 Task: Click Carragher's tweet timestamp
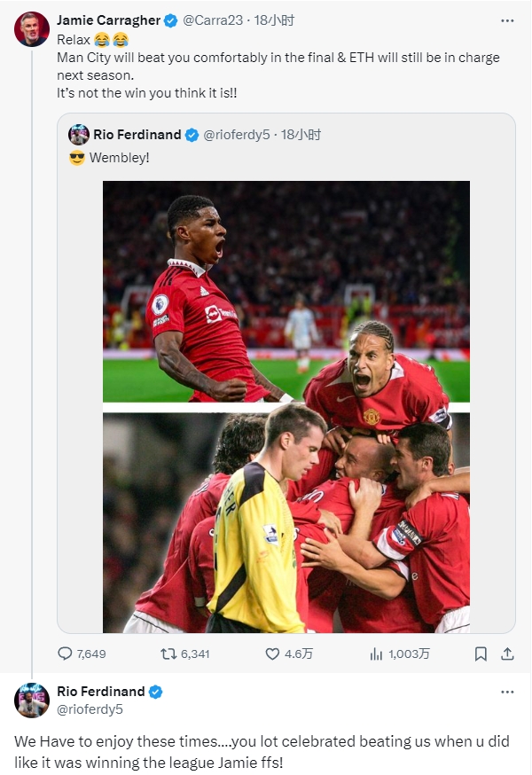tap(275, 20)
